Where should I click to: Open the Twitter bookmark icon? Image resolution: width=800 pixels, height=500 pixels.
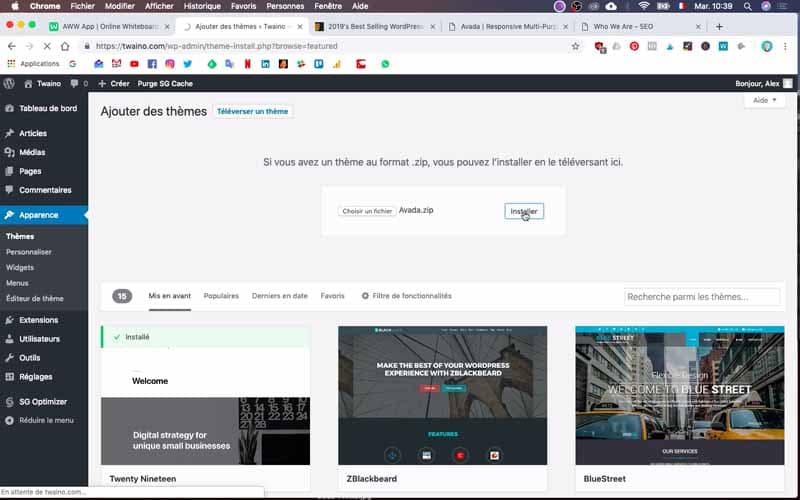(188, 64)
